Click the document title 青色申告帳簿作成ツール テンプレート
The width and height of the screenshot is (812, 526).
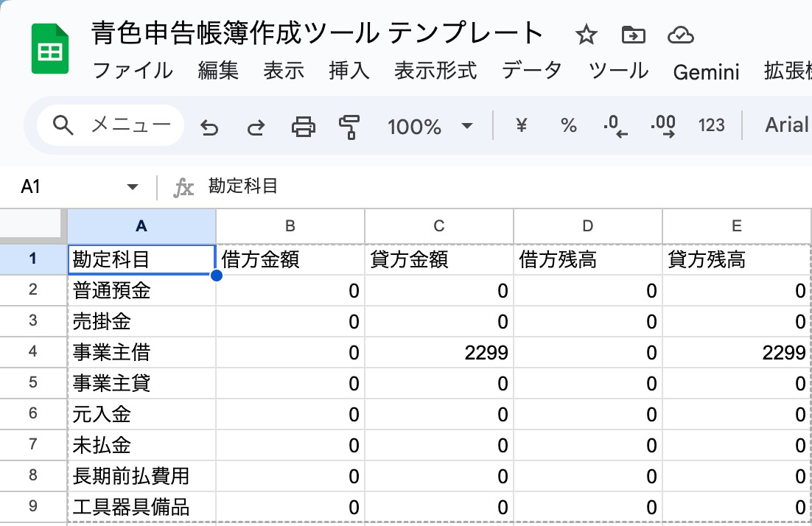(317, 33)
